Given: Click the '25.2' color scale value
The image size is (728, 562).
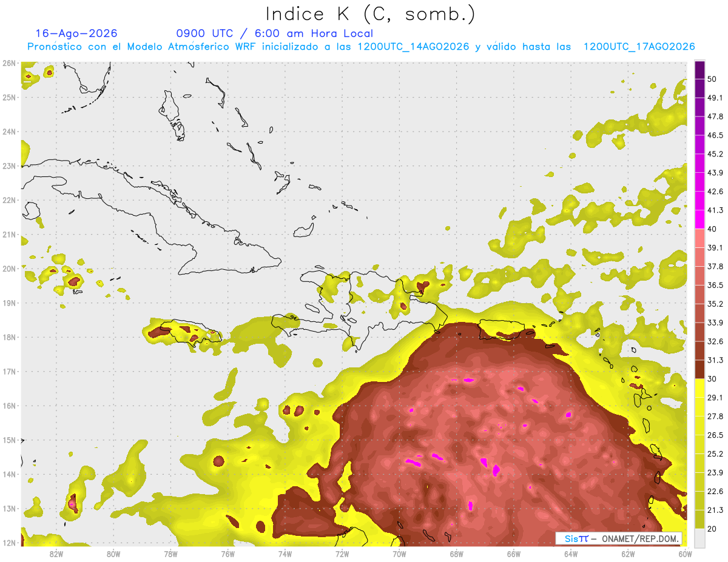Looking at the screenshot, I should (715, 454).
